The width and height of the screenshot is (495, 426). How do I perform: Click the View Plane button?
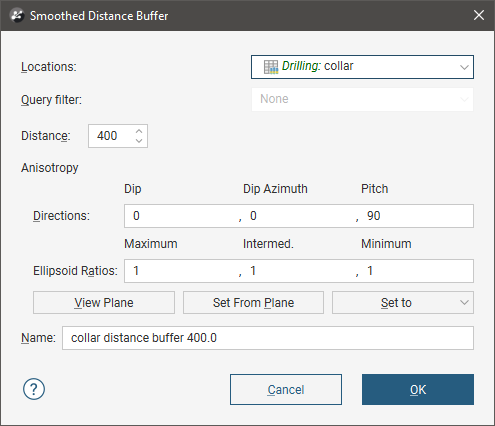pyautogui.click(x=104, y=303)
